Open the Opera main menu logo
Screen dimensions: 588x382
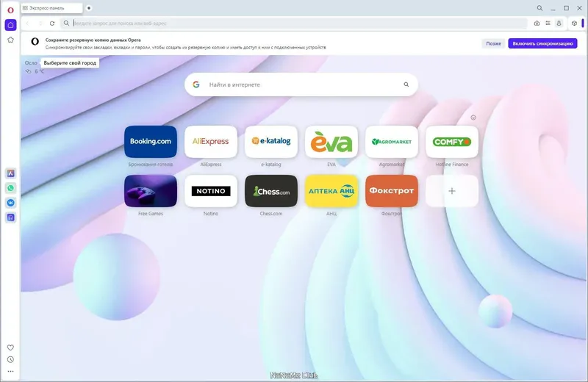click(10, 10)
